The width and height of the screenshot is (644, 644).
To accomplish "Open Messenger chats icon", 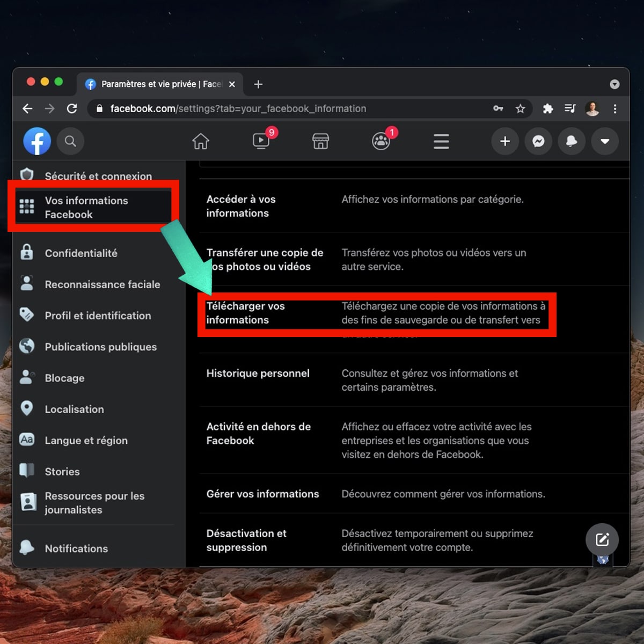I will pyautogui.click(x=538, y=141).
